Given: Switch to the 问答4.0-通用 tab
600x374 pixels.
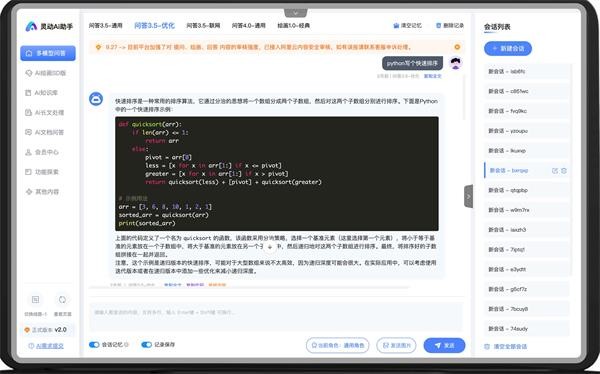Looking at the screenshot, I should click(248, 26).
